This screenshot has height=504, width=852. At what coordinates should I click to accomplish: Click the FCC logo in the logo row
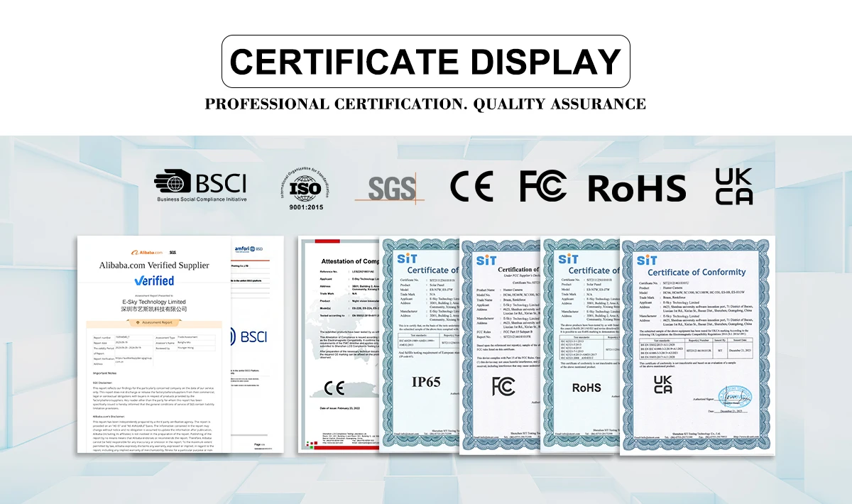(x=543, y=186)
